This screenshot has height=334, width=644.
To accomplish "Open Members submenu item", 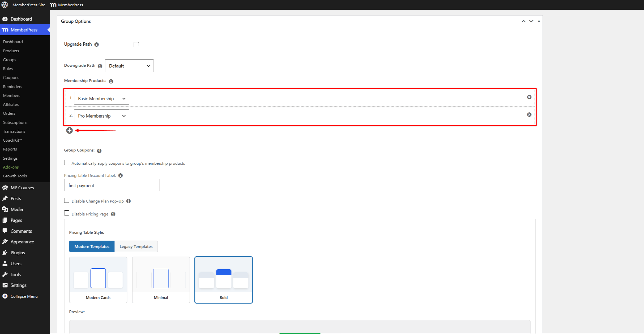I will click(x=12, y=95).
